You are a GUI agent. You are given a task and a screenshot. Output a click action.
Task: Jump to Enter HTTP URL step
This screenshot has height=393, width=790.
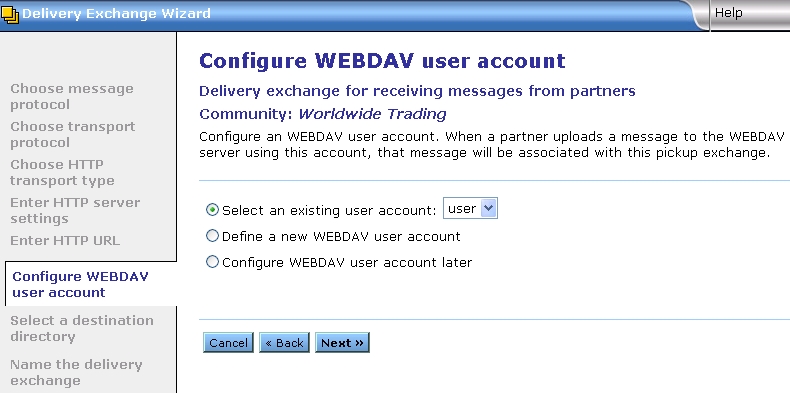pyautogui.click(x=65, y=240)
